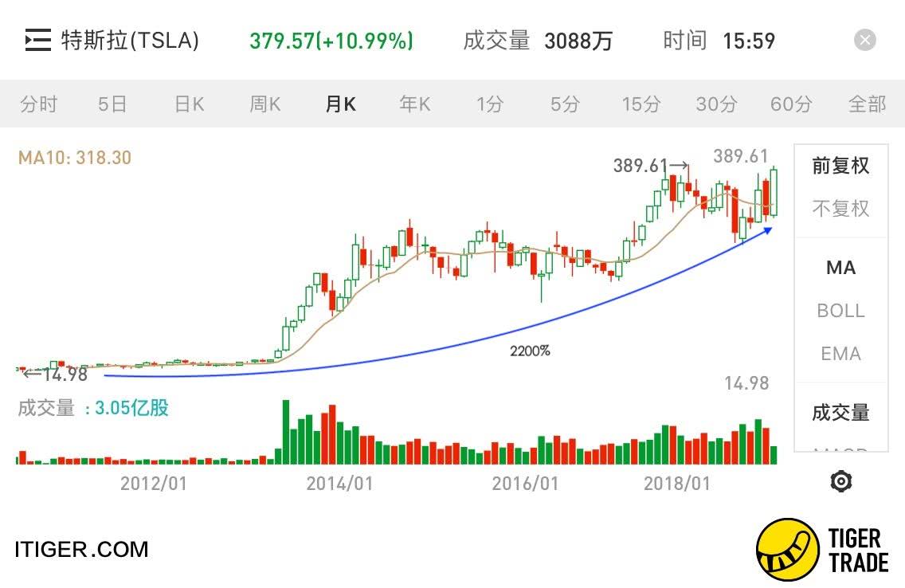Enable 前复权 price adjustment
905x588 pixels.
pos(840,166)
